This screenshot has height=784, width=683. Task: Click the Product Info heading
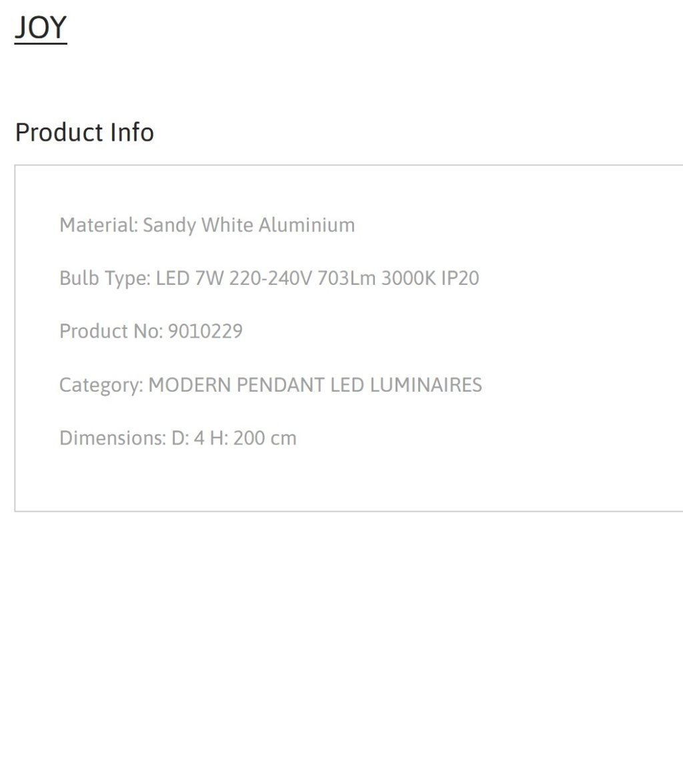[85, 133]
